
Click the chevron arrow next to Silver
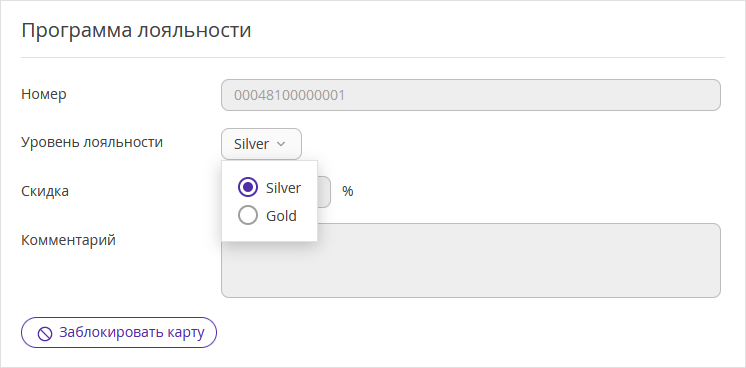[281, 144]
